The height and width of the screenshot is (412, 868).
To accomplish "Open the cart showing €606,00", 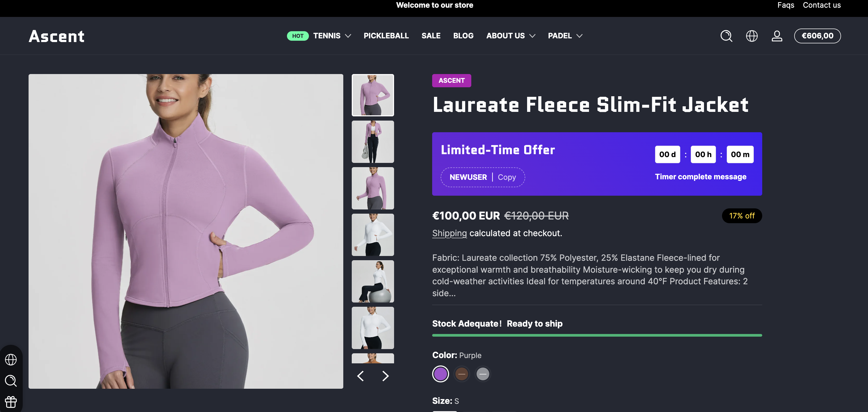I will coord(817,36).
